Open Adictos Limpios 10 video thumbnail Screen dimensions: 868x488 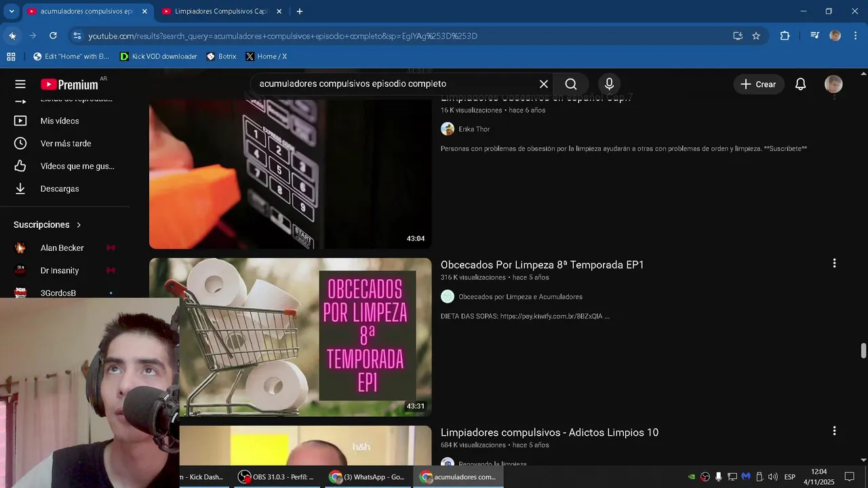pyautogui.click(x=305, y=445)
